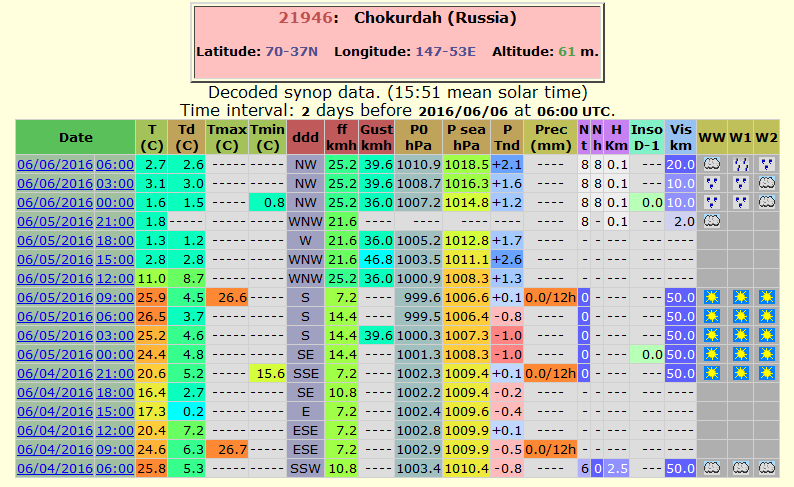The height and width of the screenshot is (487, 794).
Task: Open the 12:00 time link on 06/05/2016
Action: (115, 278)
